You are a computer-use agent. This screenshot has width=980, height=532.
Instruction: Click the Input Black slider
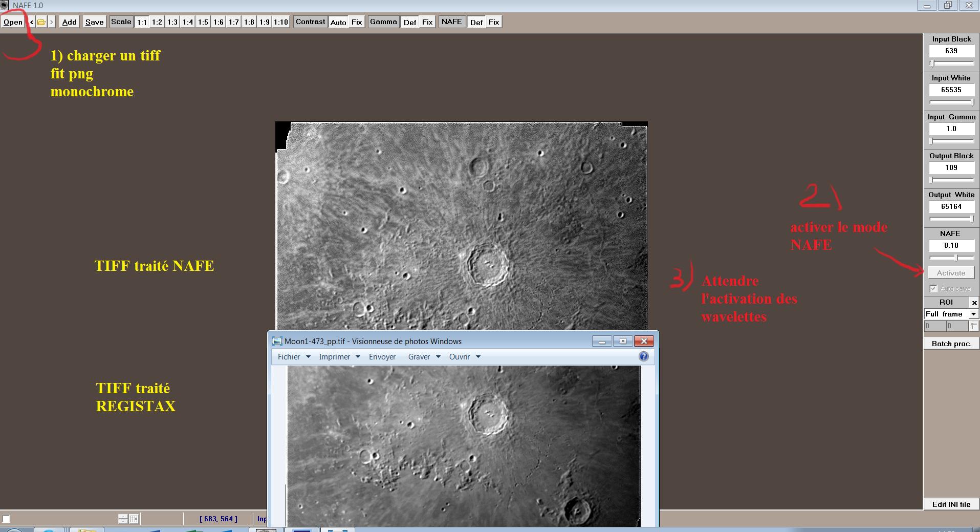click(x=951, y=63)
